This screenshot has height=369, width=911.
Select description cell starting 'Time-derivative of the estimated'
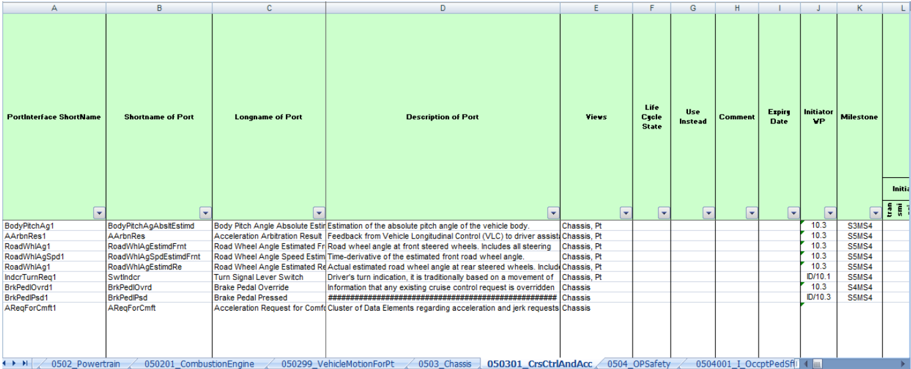click(443, 256)
